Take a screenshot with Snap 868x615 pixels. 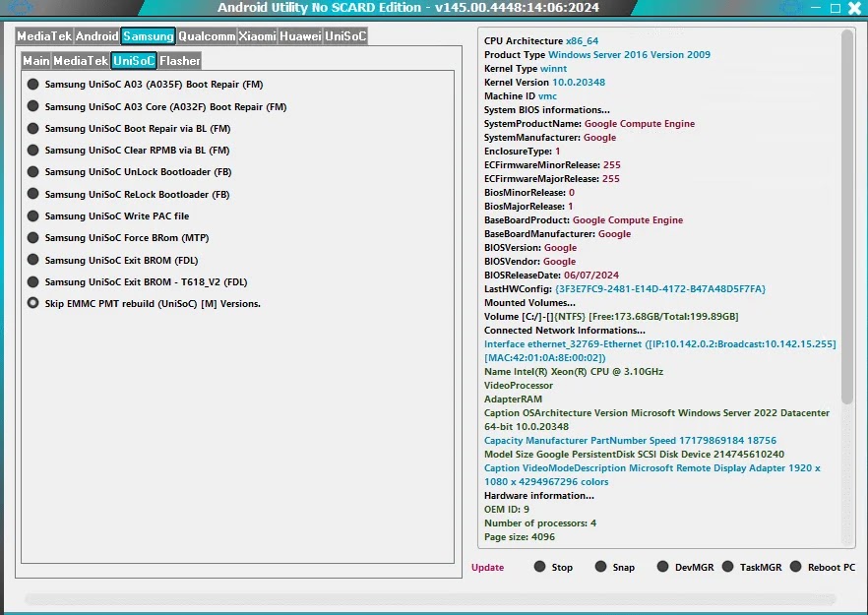coord(614,567)
